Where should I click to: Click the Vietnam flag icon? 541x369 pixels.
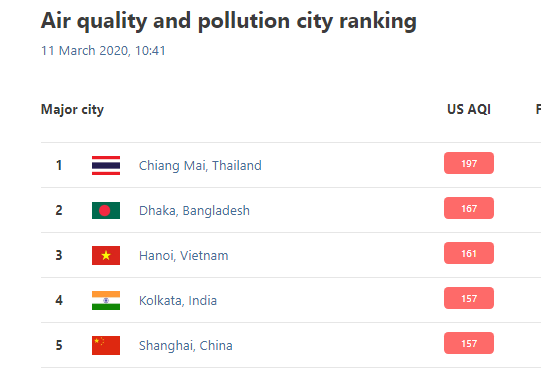[106, 255]
